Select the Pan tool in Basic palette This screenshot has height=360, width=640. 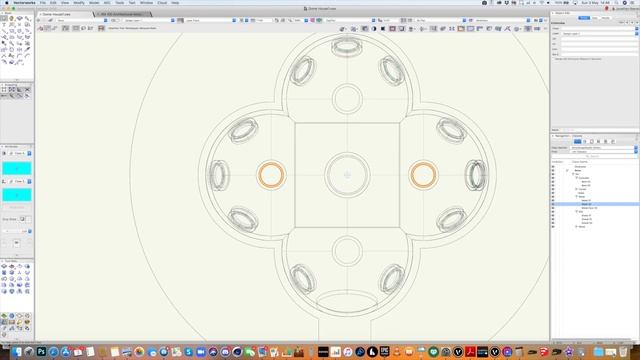pos(12,18)
